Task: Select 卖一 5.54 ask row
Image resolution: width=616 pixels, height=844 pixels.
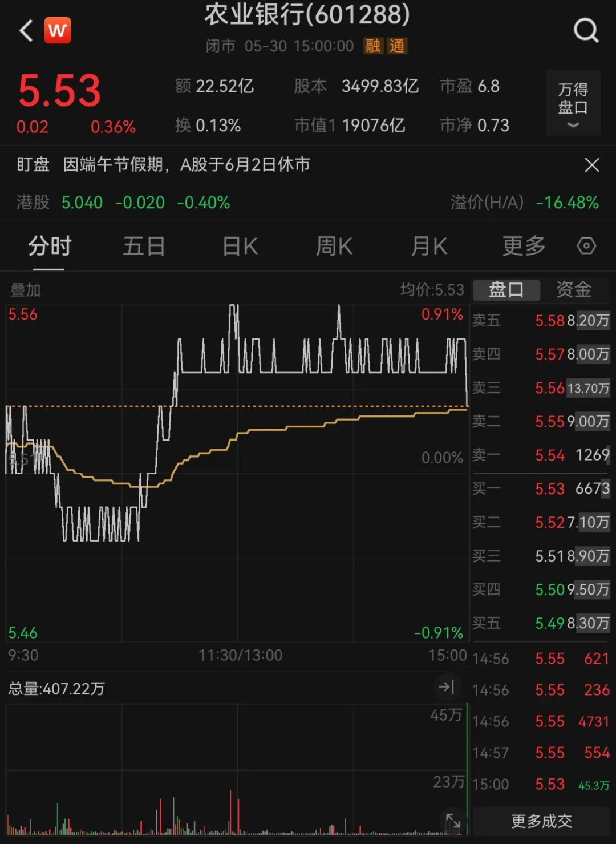Action: tap(541, 455)
